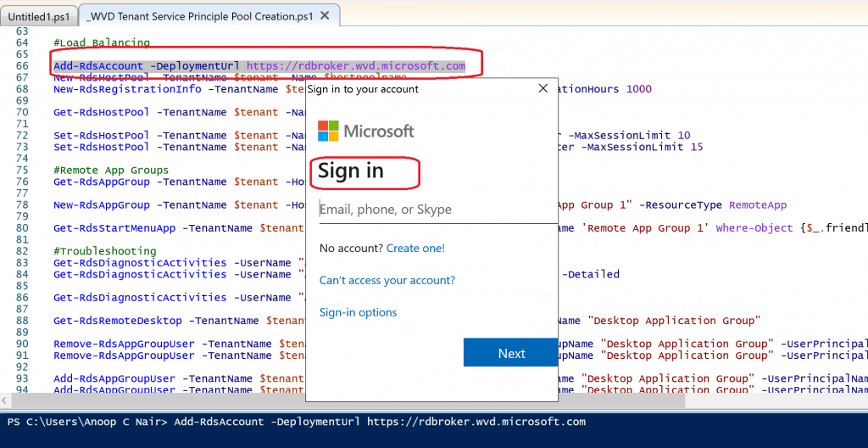
Task: Click the -Detailed parameter on line 84
Action: [591, 274]
